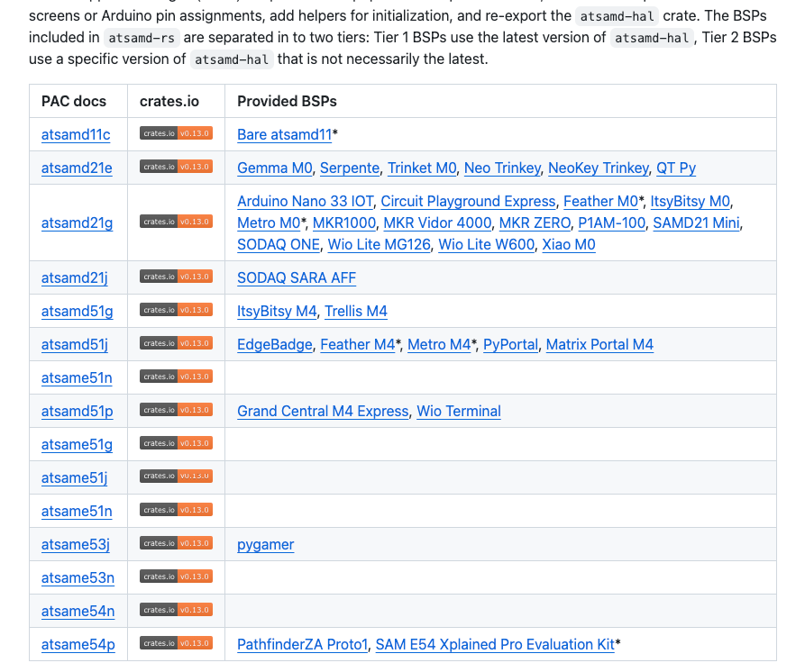Click crates.io badge in atsamd21j row
This screenshot has height=672, width=805.
(x=176, y=277)
